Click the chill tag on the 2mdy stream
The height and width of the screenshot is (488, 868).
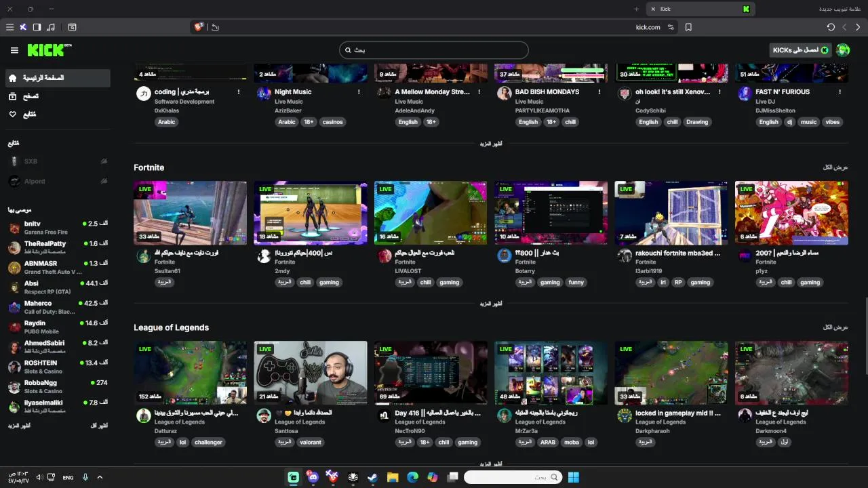[304, 283]
